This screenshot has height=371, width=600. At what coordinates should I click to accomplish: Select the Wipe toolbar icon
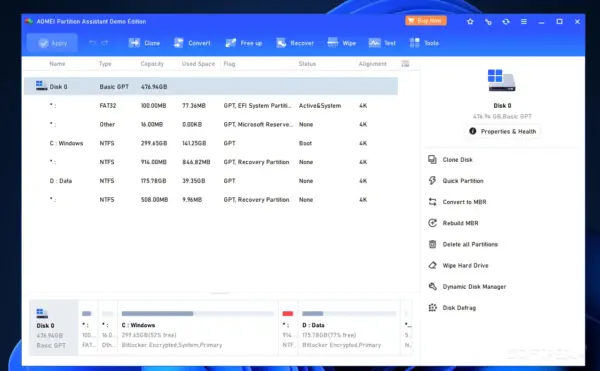(342, 43)
